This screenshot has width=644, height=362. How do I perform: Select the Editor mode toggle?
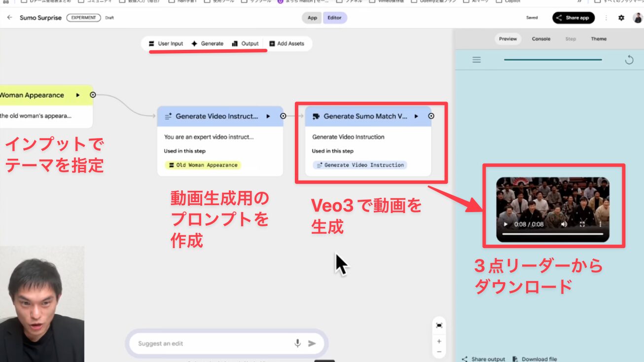(x=334, y=18)
